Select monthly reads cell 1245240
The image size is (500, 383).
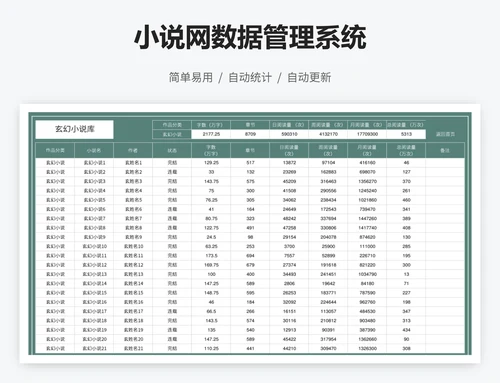click(x=367, y=191)
